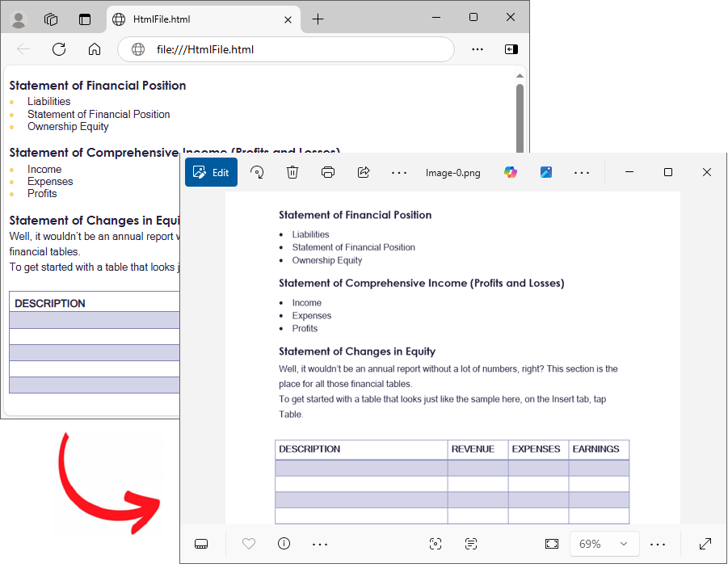Open Copilot from the Photos toolbar
This screenshot has height=564, width=728.
pyautogui.click(x=511, y=172)
